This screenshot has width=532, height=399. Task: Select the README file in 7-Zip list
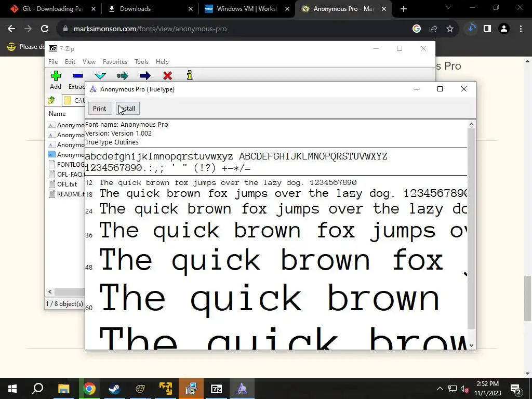(66, 194)
